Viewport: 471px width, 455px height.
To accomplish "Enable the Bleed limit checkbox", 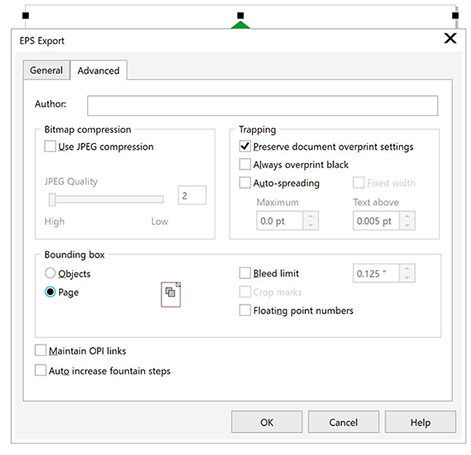I will pos(245,273).
